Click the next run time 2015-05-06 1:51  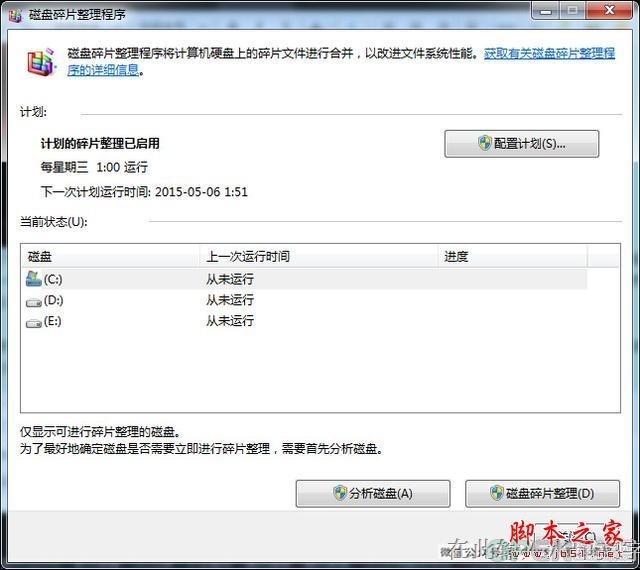tap(201, 191)
